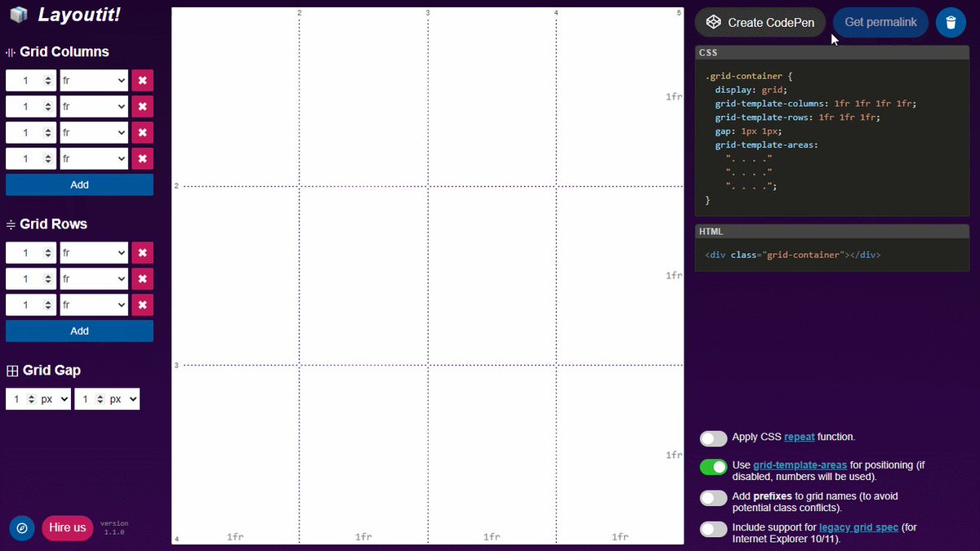Open the legacy grid spec link
Image resolution: width=980 pixels, height=551 pixels.
coord(858,527)
